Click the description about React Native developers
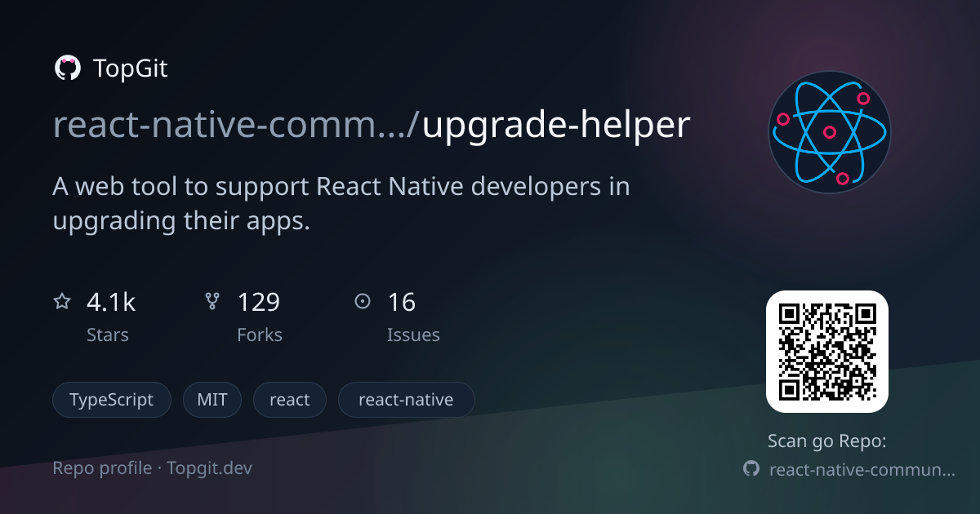Screen dimensions: 980x514 (x=341, y=203)
